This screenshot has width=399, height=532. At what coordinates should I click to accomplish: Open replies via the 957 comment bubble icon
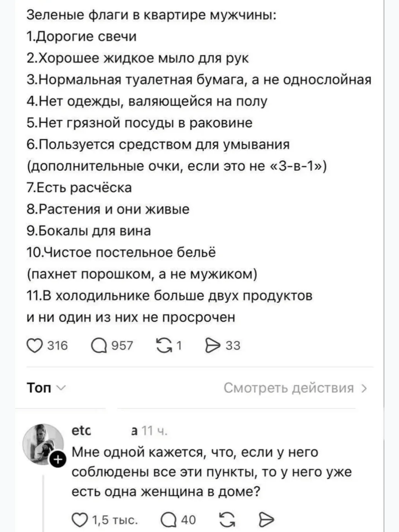[99, 346]
